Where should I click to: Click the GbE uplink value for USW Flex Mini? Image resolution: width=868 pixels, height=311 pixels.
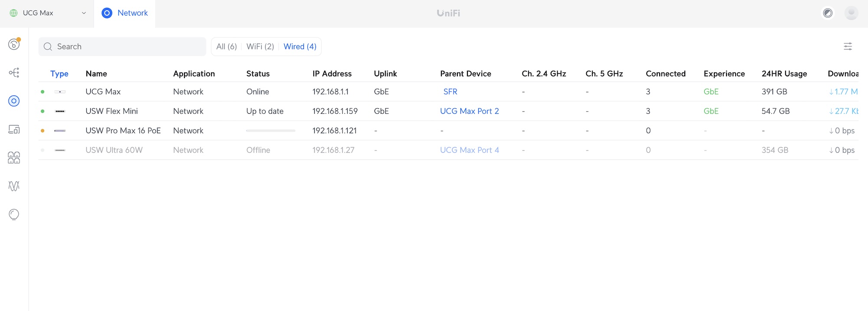(x=381, y=111)
